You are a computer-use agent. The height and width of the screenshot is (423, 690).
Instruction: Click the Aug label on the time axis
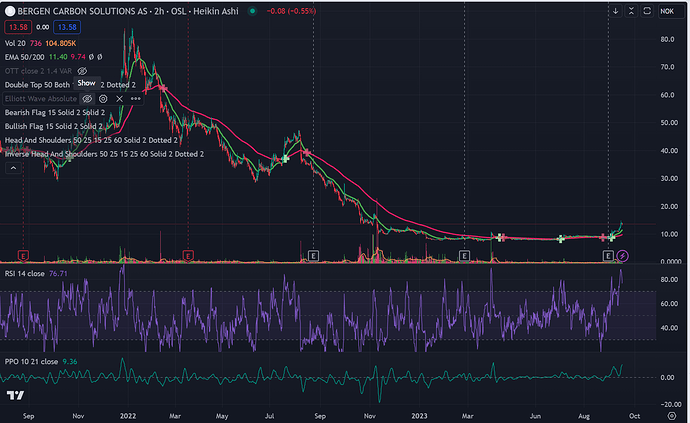coord(584,416)
